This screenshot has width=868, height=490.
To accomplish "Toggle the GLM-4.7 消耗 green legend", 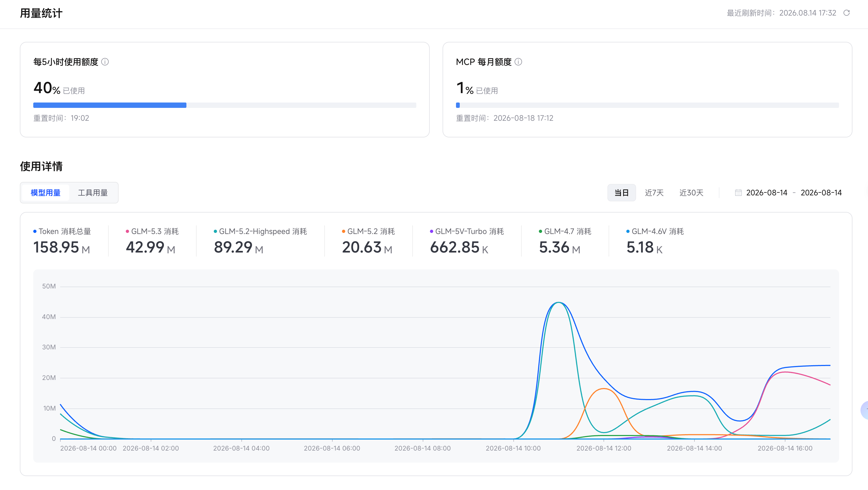I will (565, 231).
